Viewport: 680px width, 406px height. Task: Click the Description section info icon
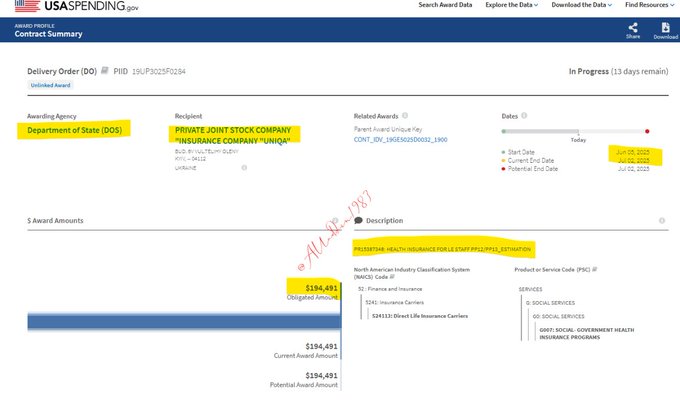(x=662, y=220)
